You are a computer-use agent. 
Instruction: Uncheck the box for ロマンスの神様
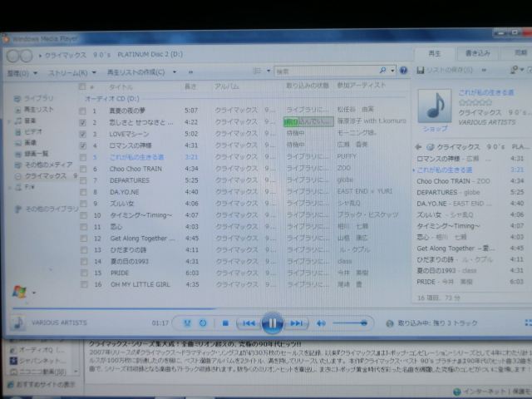82,145
